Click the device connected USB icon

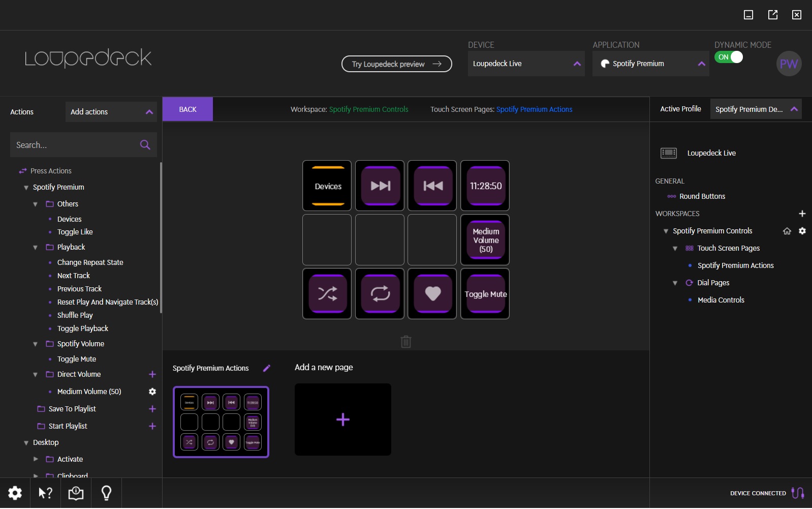798,493
